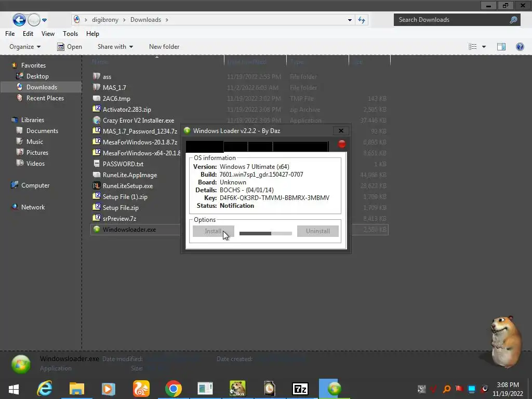Click Install in Windows Loader
Viewport: 532px width, 399px height.
tap(214, 231)
